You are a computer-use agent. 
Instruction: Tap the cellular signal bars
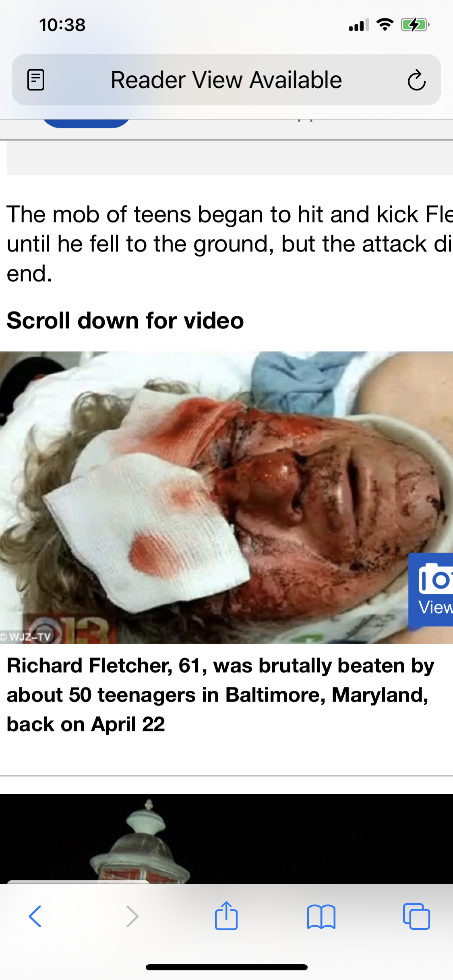coord(359,25)
